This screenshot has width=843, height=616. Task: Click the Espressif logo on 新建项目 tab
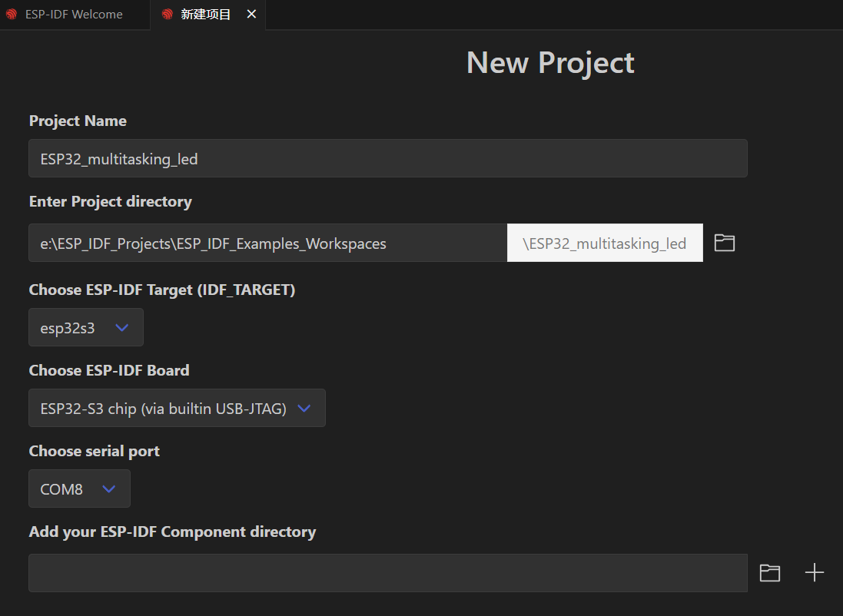pos(168,15)
